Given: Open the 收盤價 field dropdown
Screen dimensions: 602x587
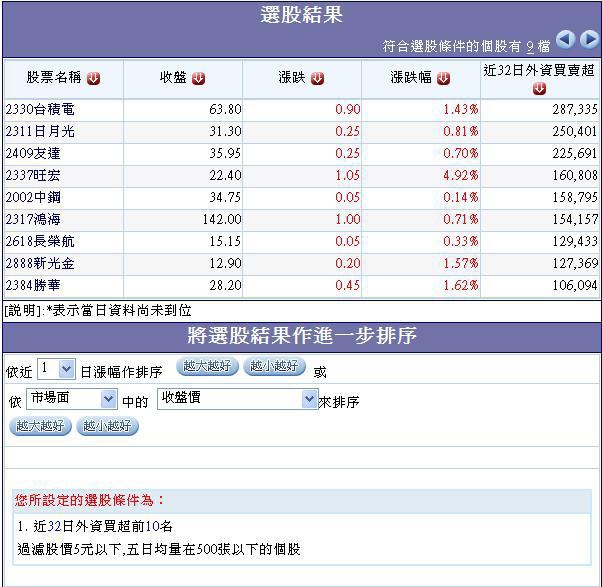Looking at the screenshot, I should click(238, 399).
